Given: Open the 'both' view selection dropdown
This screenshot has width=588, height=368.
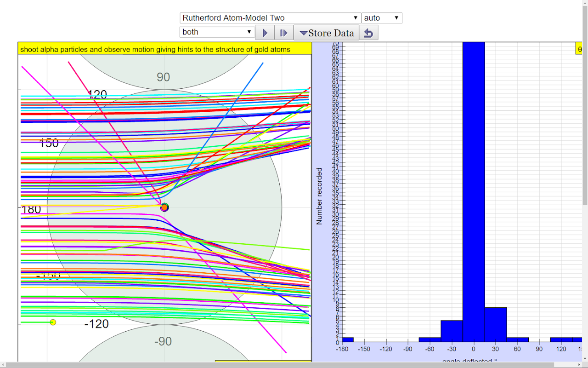Looking at the screenshot, I should click(217, 32).
